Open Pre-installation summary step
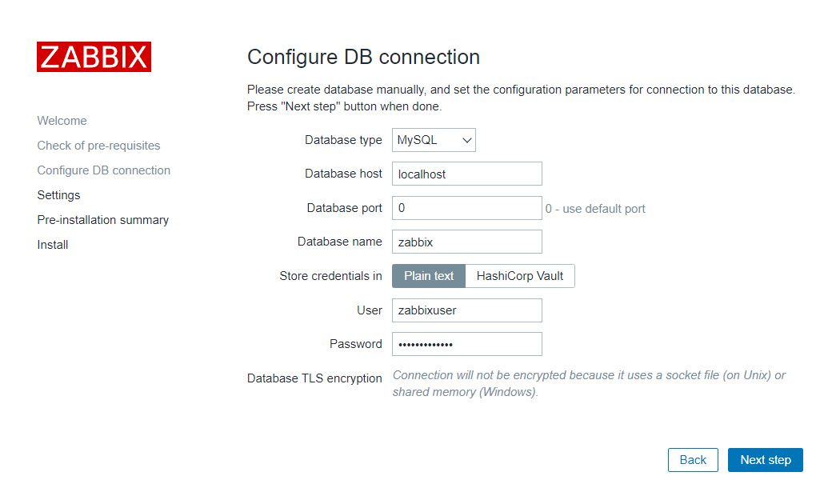 pos(103,219)
